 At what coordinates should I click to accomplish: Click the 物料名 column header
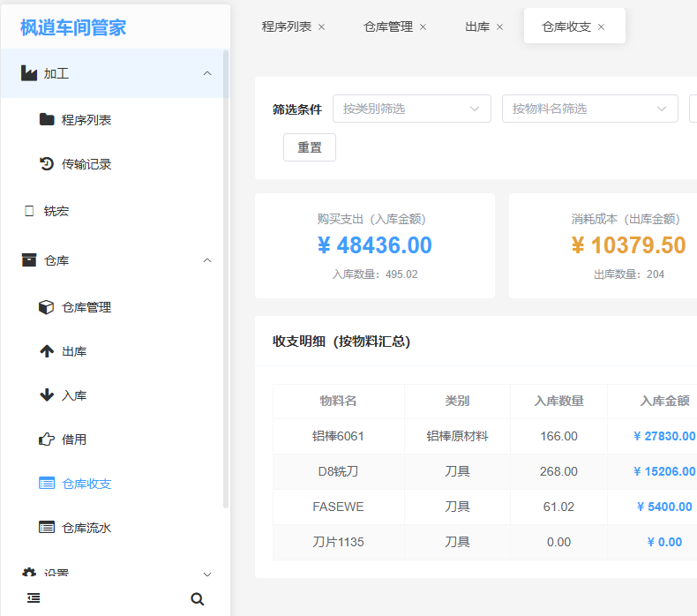point(338,402)
